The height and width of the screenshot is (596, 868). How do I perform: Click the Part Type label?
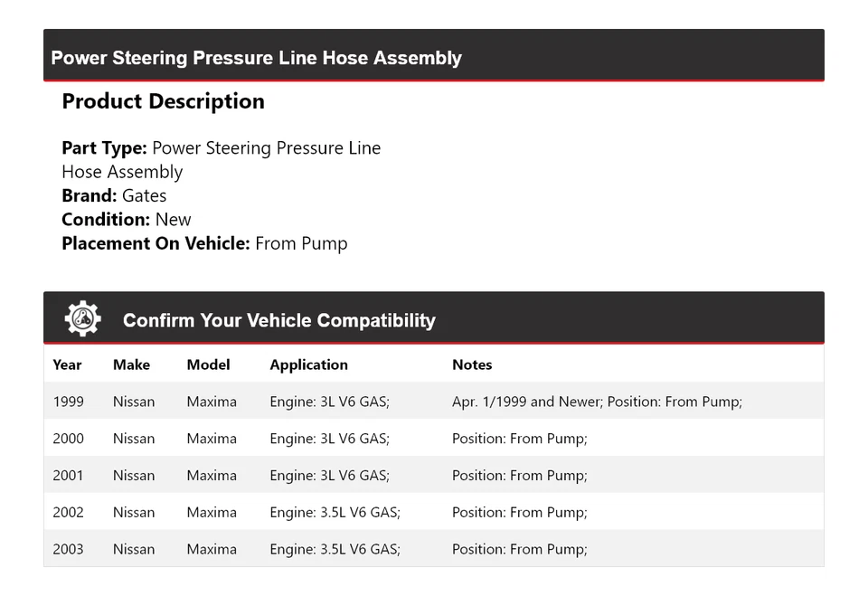(x=104, y=148)
